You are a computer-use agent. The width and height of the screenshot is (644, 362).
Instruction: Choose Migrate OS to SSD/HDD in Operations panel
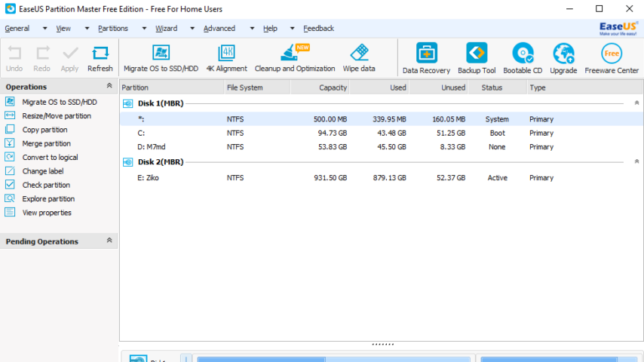click(x=60, y=102)
